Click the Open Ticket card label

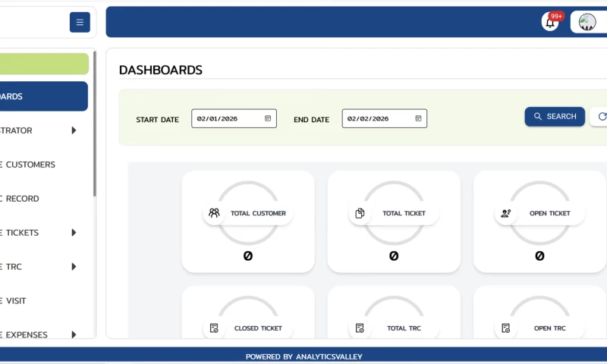[x=549, y=213]
